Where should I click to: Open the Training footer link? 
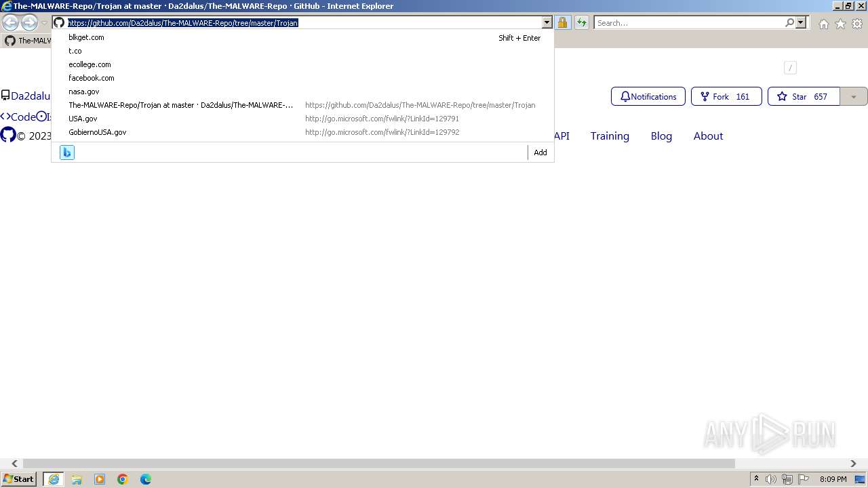(x=610, y=136)
